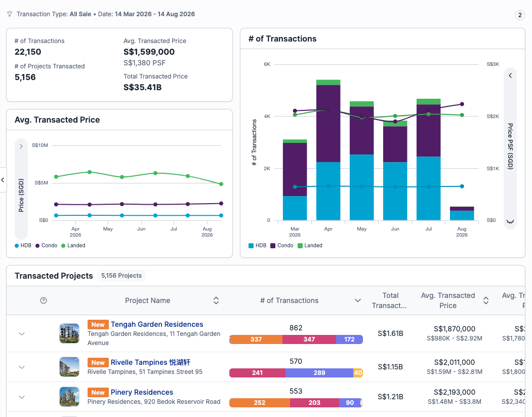Click the 347 segment of Tengah transactions bar
The image size is (532, 417).
point(309,339)
